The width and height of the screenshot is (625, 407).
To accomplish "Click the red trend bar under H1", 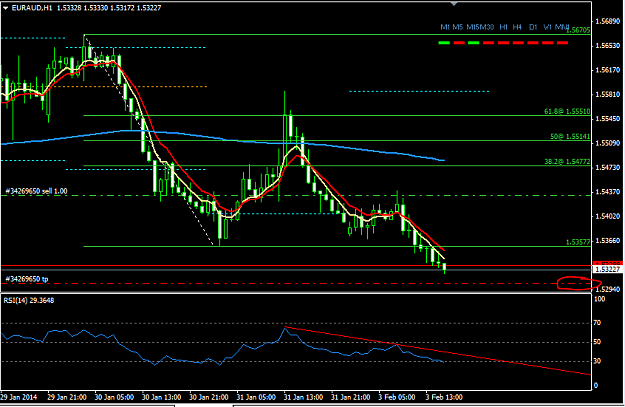I will click(503, 43).
